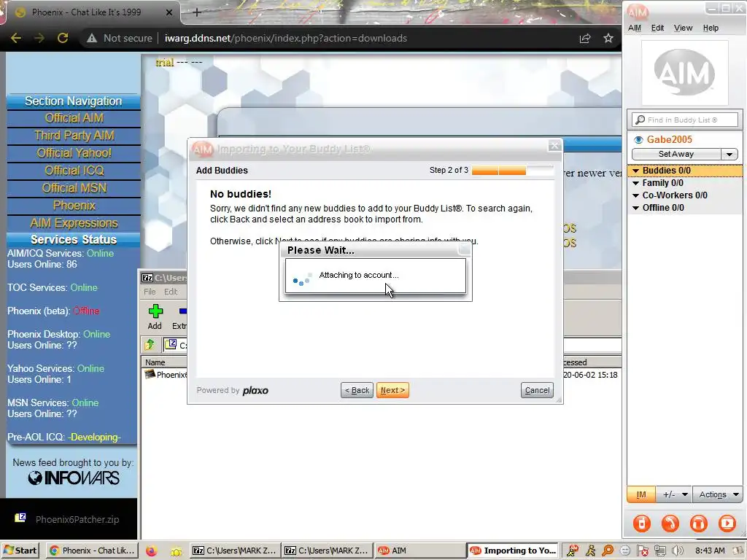Open the Help menu in AIM

click(x=711, y=28)
